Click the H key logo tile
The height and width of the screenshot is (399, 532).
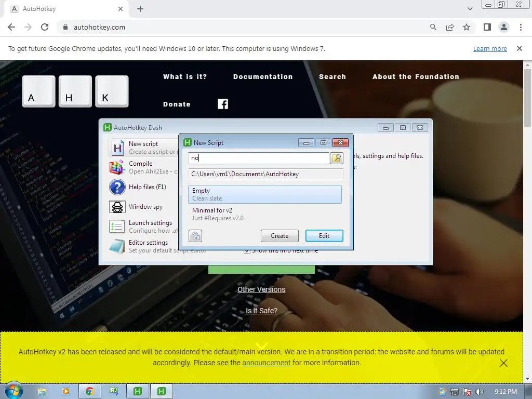pyautogui.click(x=75, y=91)
